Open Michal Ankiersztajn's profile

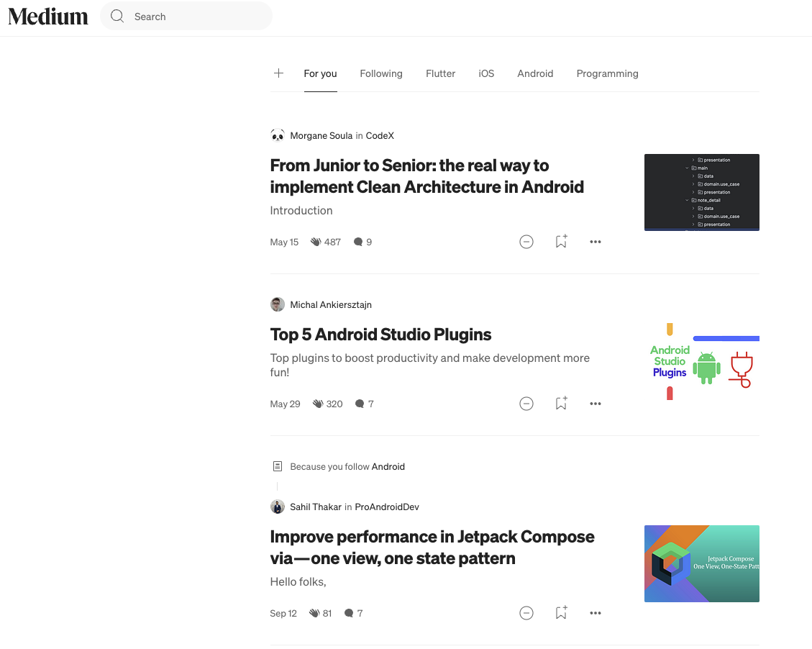[x=331, y=304]
